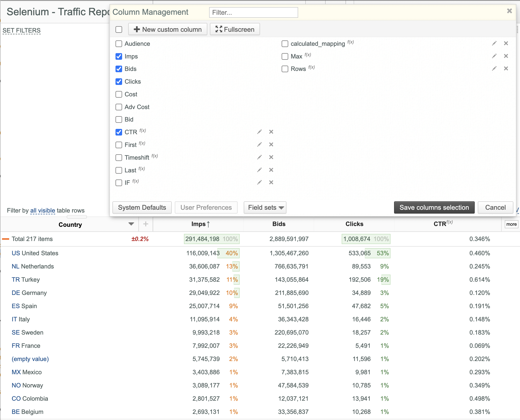Open the (empty value) row

(x=30, y=359)
